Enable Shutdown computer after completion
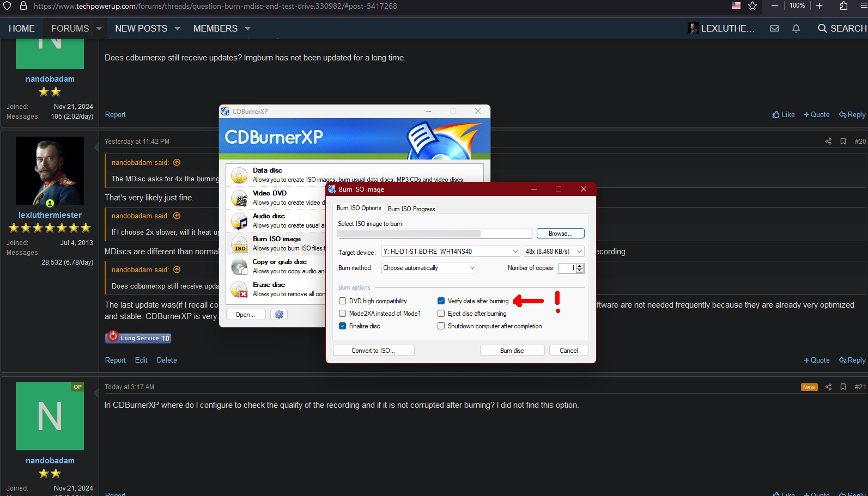Image resolution: width=868 pixels, height=496 pixels. click(441, 326)
